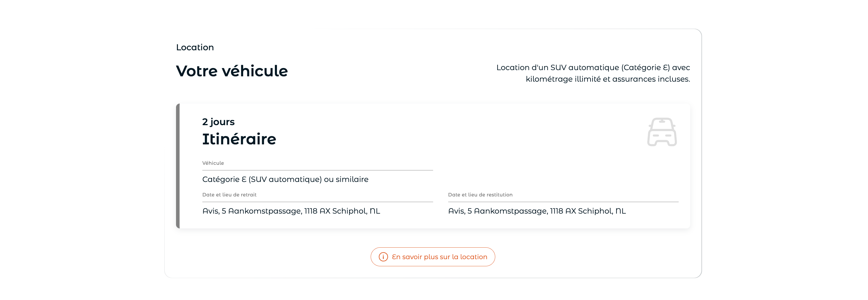The image size is (868, 300).
Task: Click 'Date et lieu de restitution' label
Action: click(480, 195)
